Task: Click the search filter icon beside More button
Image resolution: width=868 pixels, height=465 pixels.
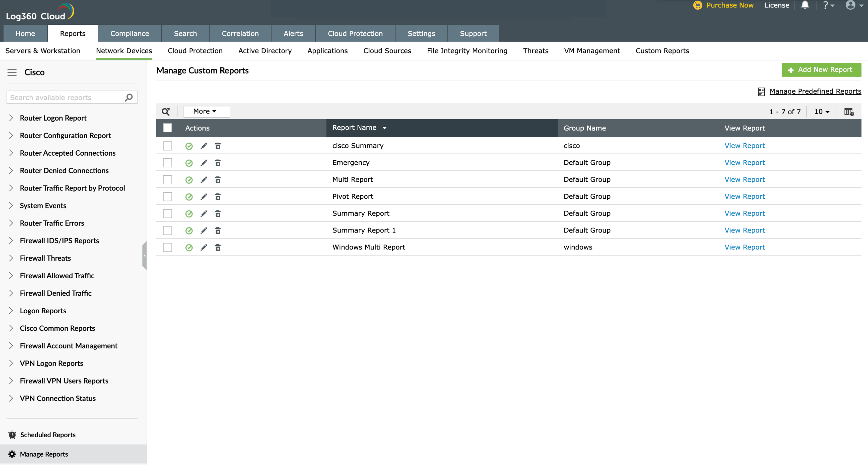Action: click(166, 112)
